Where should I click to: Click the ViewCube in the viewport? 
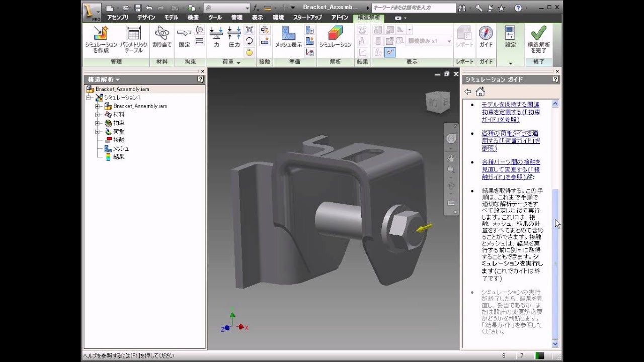coord(438,103)
